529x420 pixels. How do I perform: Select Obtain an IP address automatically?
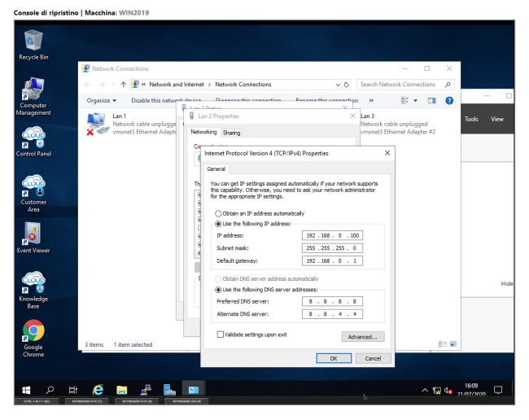coord(218,213)
